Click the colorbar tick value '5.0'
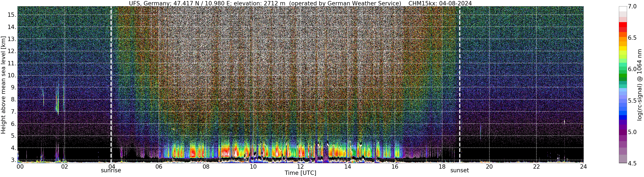This screenshot has height=177, width=644. pos(632,132)
